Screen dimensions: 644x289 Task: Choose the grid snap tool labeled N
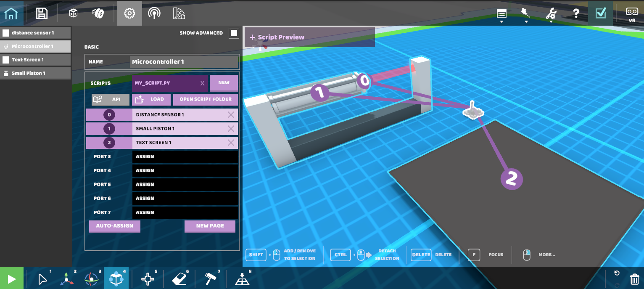coord(243,279)
